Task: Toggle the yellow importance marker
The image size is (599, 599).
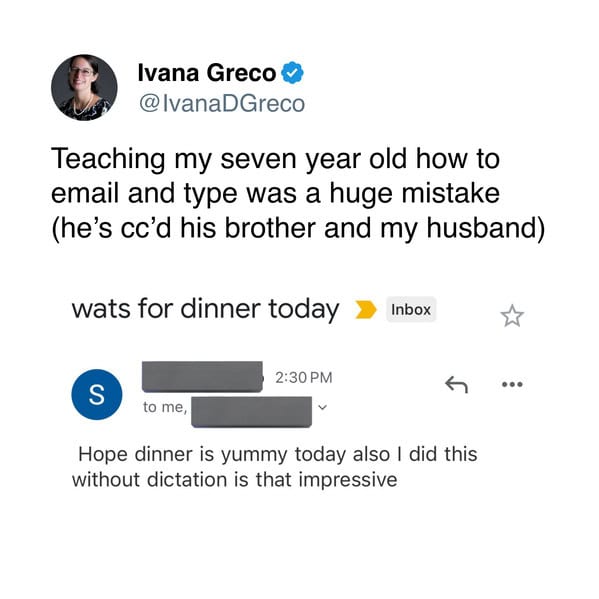Action: click(x=366, y=309)
